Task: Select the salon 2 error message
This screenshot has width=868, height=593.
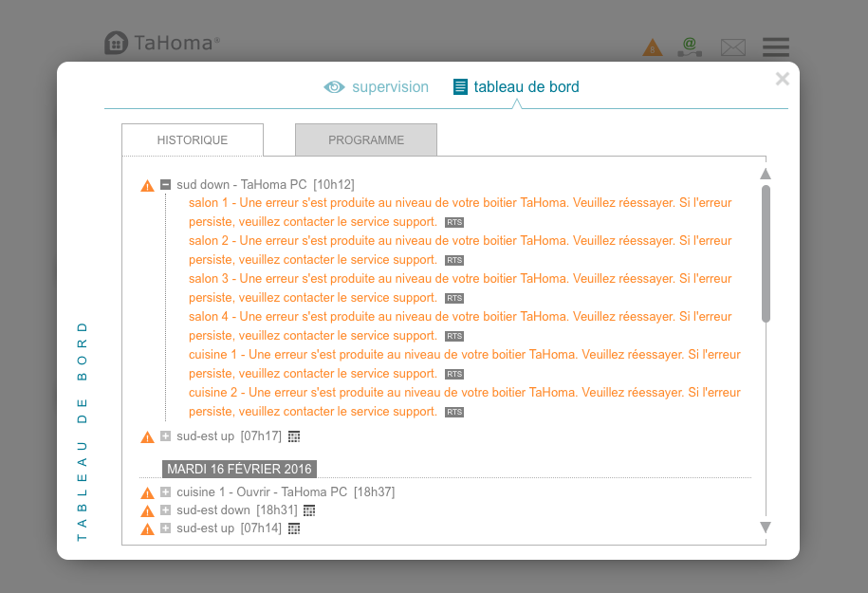Action: coord(460,250)
